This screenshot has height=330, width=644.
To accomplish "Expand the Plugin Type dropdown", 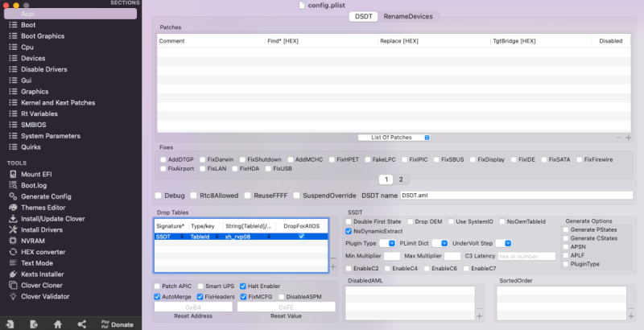I will (391, 243).
